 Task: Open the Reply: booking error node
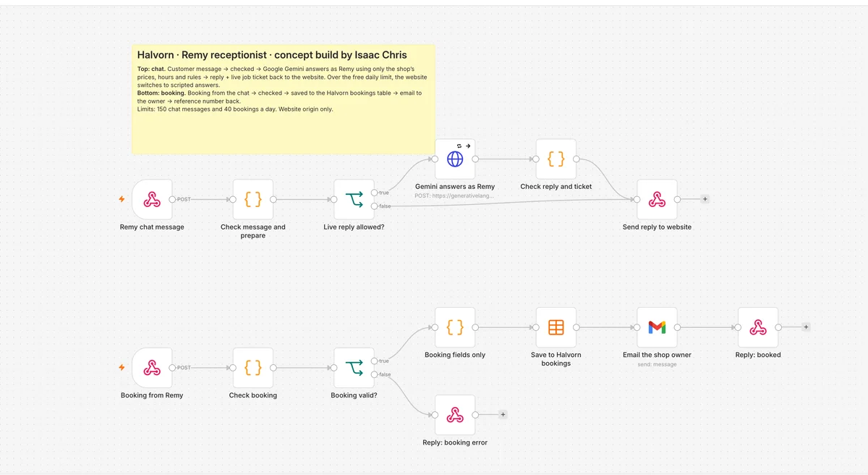[x=455, y=415]
